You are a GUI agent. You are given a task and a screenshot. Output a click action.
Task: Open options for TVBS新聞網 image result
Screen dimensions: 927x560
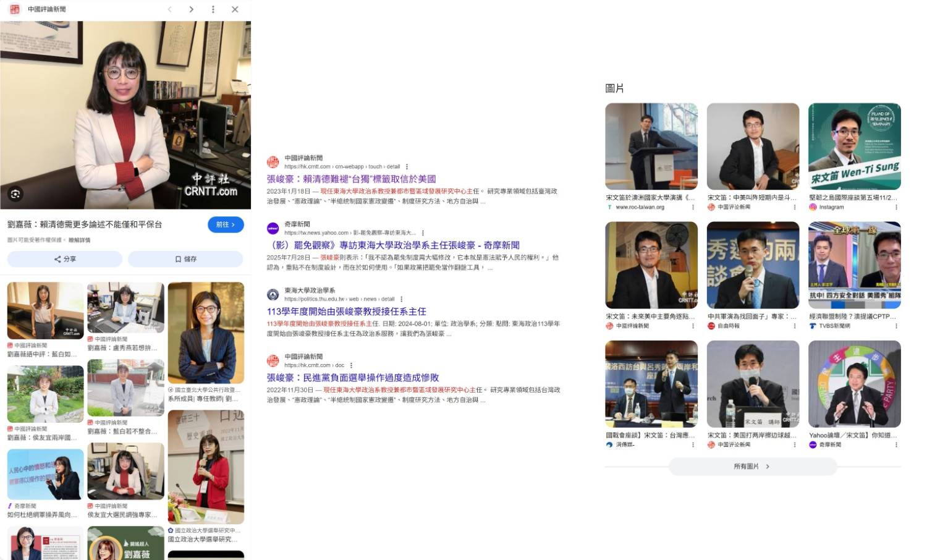896,326
